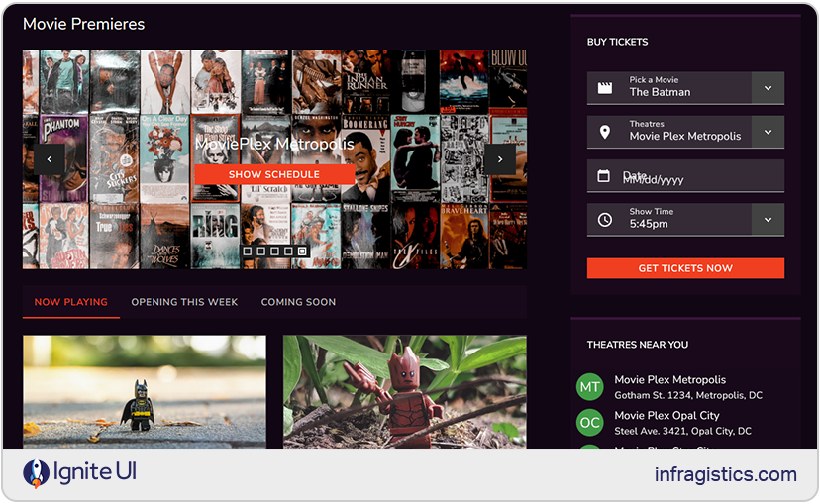Switch to the Coming Soon tab

coord(298,302)
